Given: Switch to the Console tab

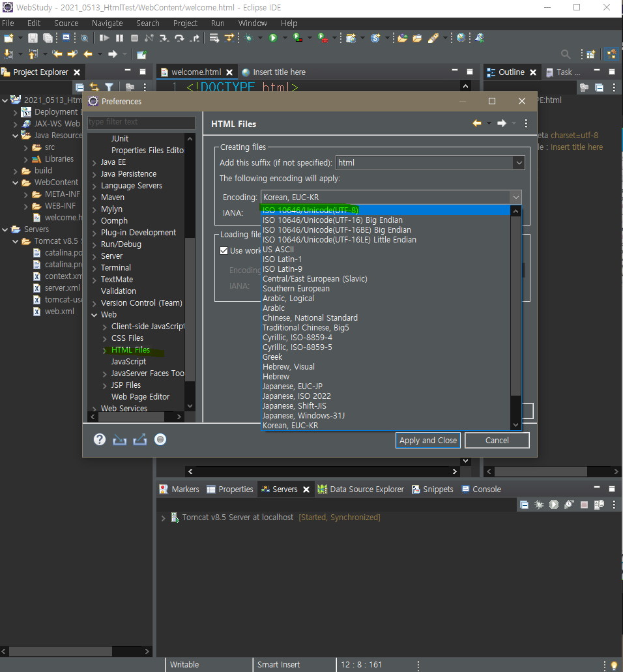Looking at the screenshot, I should 481,489.
